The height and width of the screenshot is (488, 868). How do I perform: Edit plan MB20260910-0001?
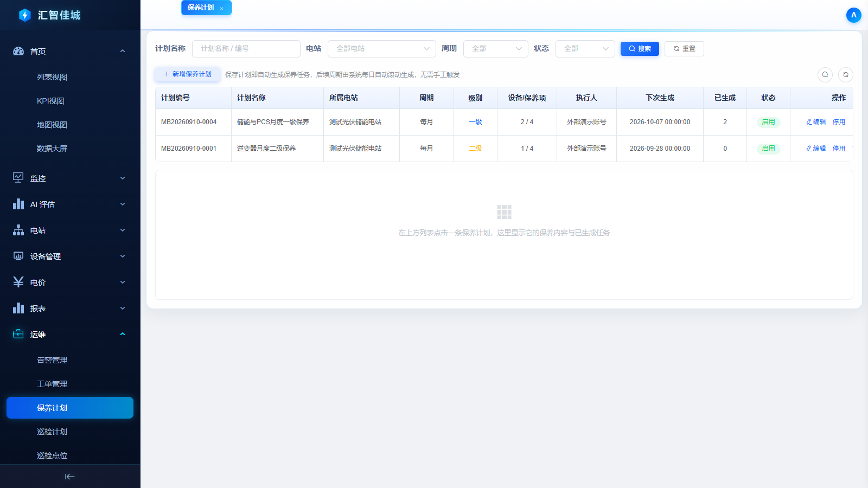click(816, 149)
